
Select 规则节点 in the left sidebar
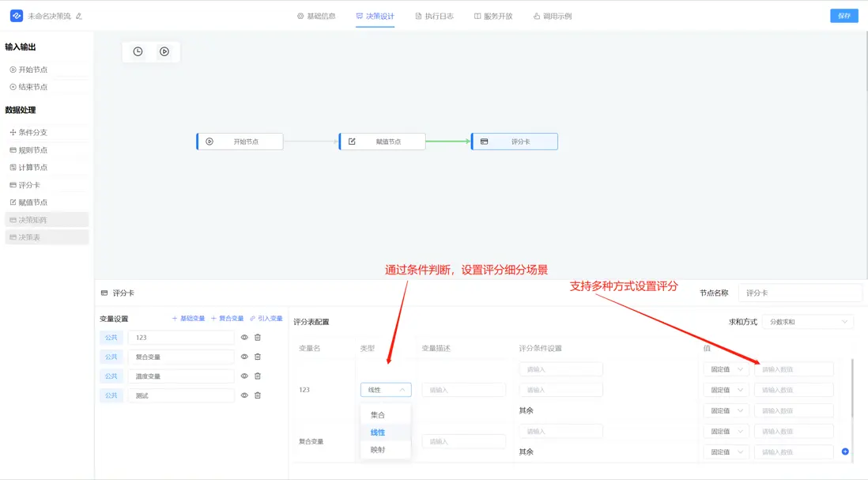click(x=47, y=150)
